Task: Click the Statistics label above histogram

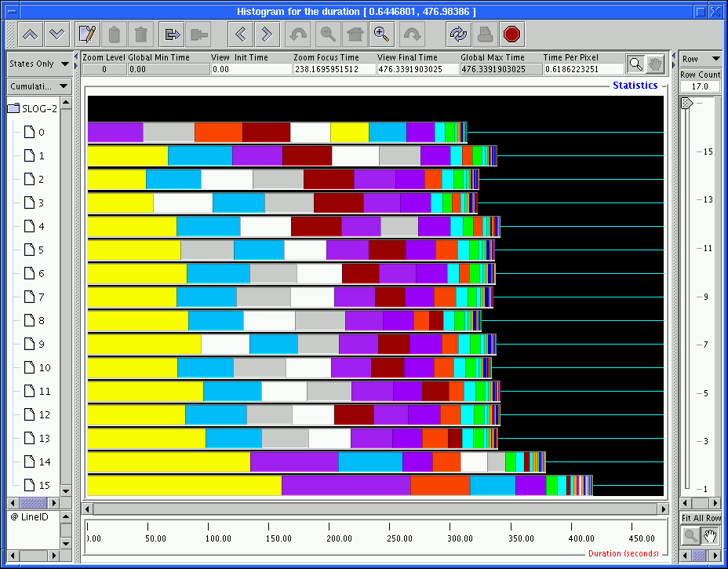Action: 635,86
